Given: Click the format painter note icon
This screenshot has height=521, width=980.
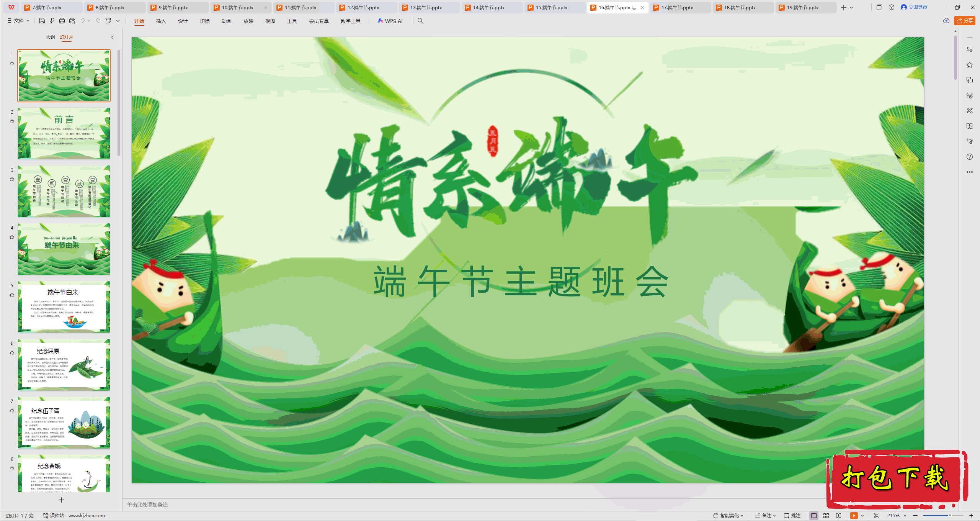Looking at the screenshot, I should 108,21.
